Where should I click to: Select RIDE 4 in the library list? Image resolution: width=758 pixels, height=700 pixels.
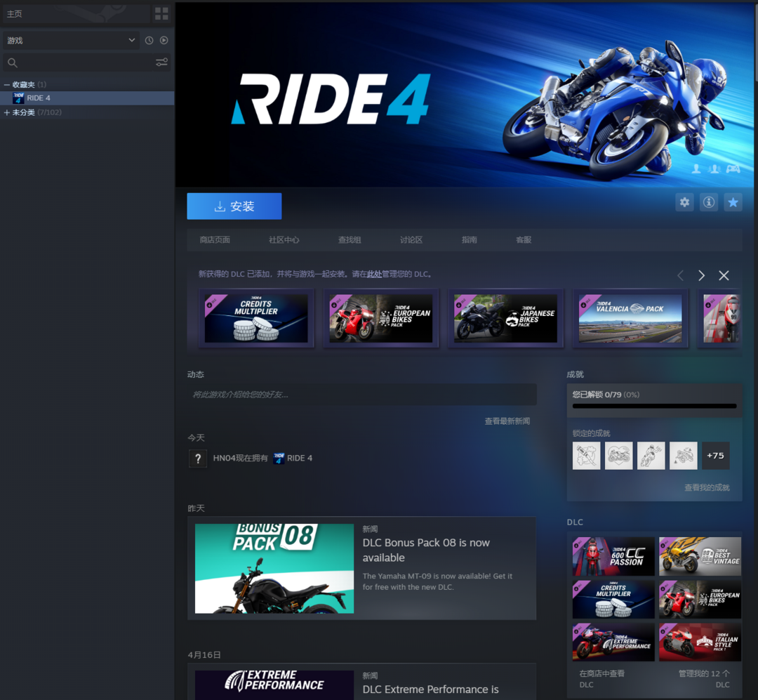point(39,98)
